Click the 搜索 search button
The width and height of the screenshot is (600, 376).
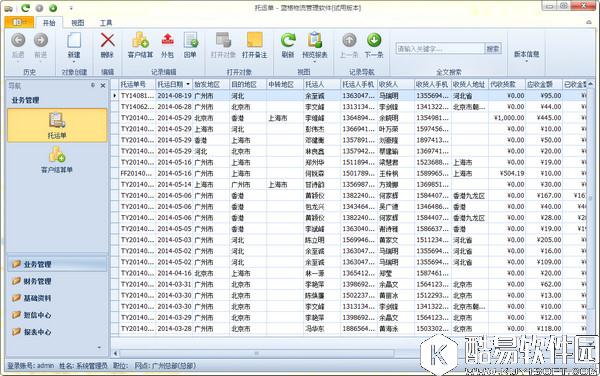click(493, 49)
